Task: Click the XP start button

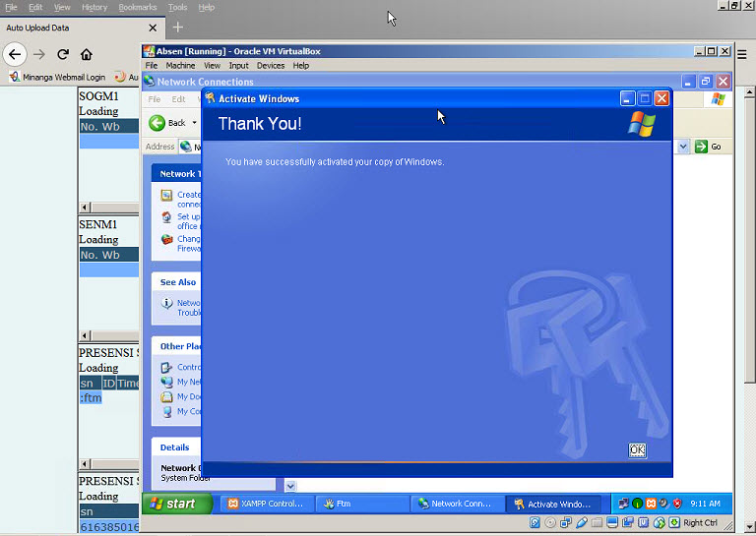Action: coord(176,504)
